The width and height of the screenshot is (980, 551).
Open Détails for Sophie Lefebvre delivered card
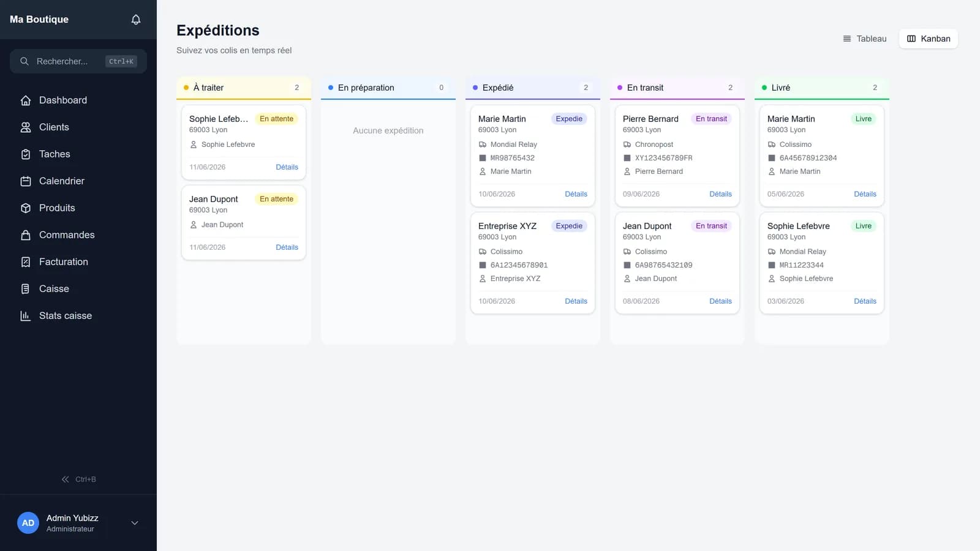pos(865,301)
